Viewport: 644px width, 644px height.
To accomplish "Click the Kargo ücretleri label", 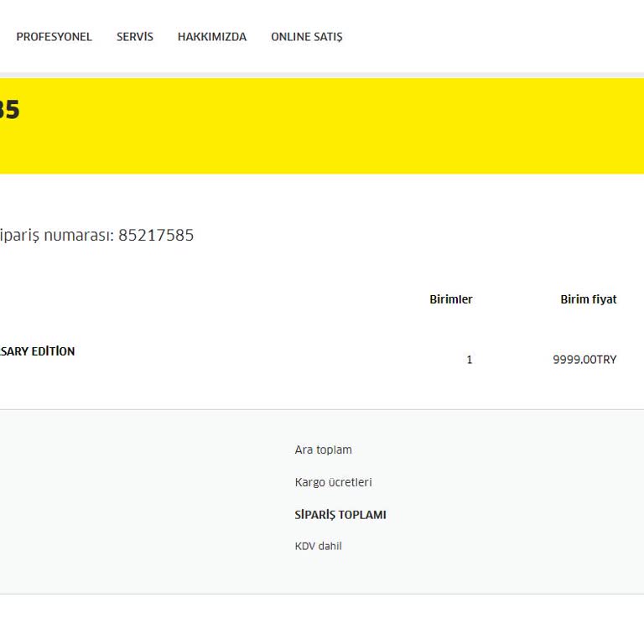I will point(333,482).
